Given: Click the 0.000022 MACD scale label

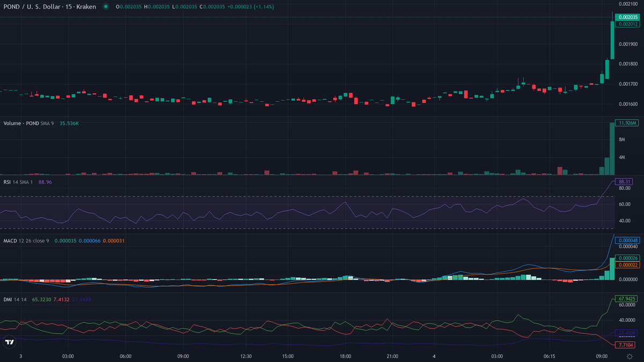Looking at the screenshot, I should pos(628,265).
